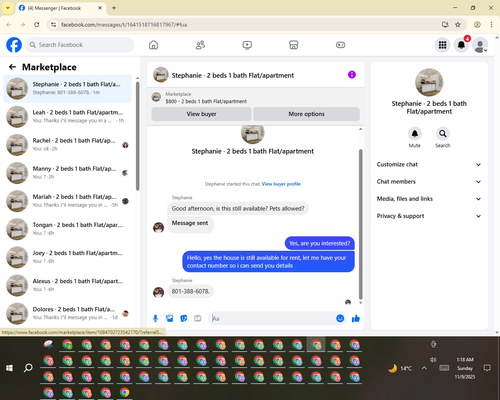
Task: Show hidden system tray icons chevron
Action: [424, 368]
